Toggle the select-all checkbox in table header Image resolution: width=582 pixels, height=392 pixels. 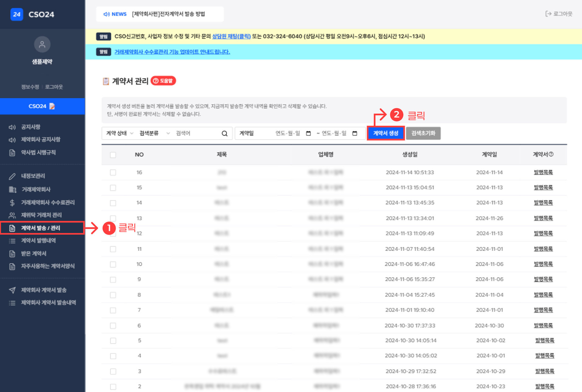click(113, 155)
